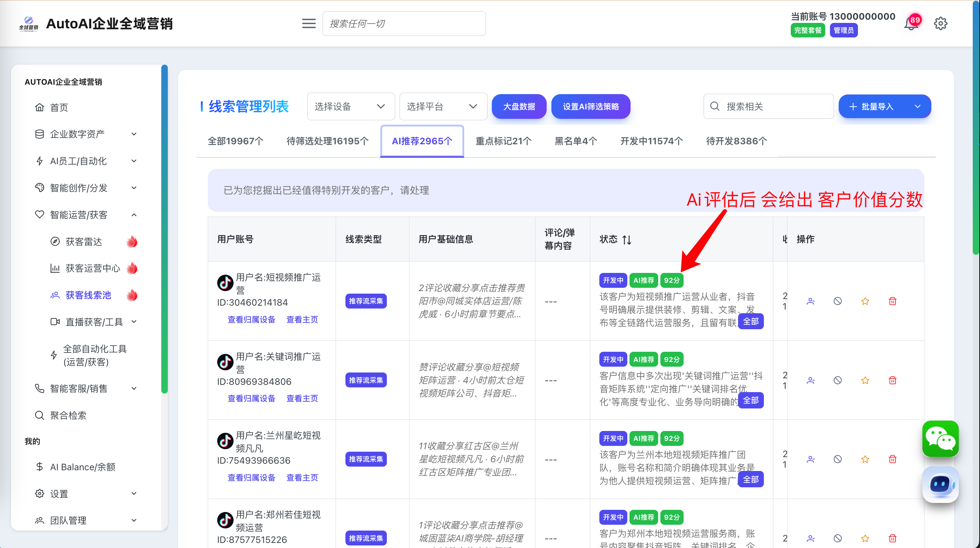Click the hamburger menu icon
The width and height of the screenshot is (980, 548).
click(x=308, y=24)
